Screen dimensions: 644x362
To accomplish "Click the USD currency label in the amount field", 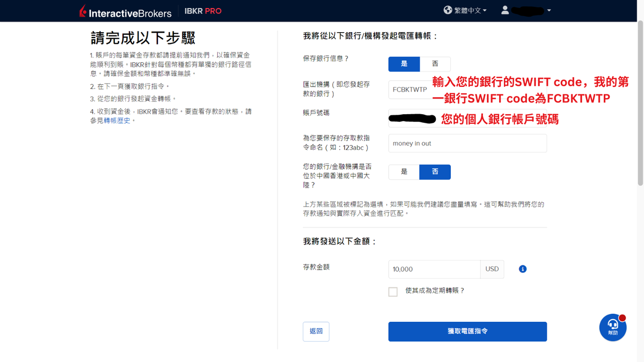I will [x=492, y=269].
